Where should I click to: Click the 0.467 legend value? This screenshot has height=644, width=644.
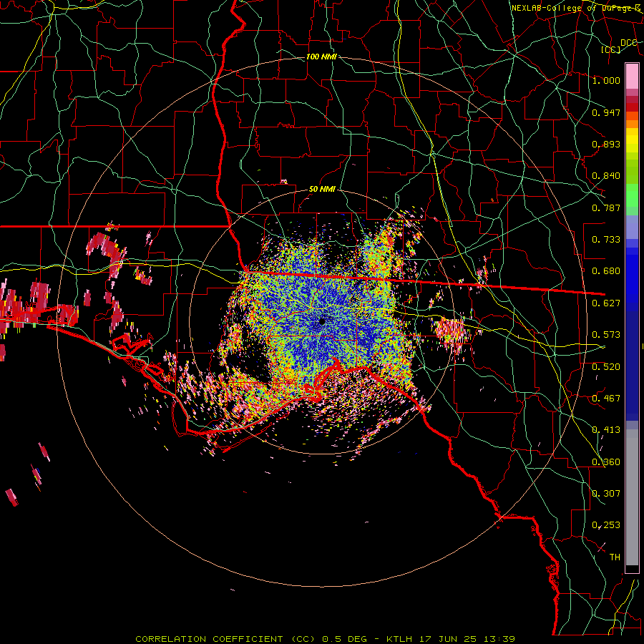pyautogui.click(x=606, y=399)
